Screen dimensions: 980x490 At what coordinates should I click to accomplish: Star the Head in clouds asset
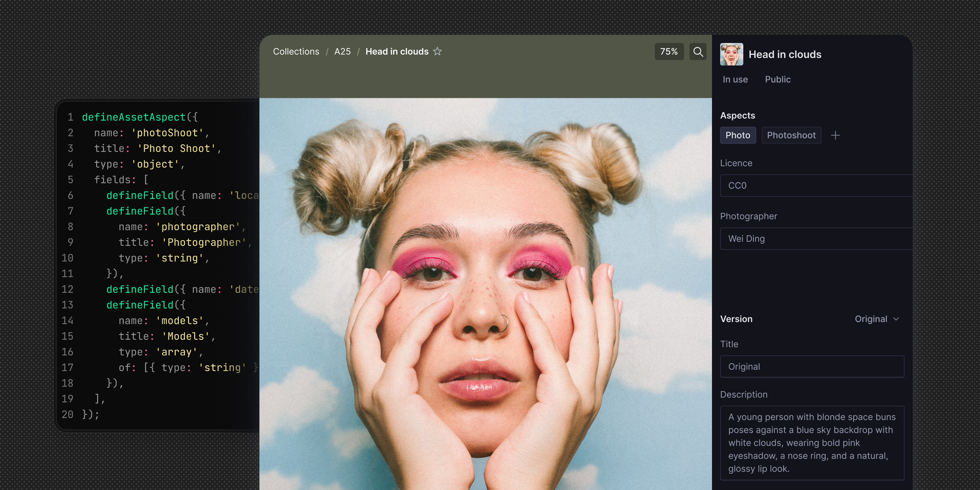click(x=437, y=51)
